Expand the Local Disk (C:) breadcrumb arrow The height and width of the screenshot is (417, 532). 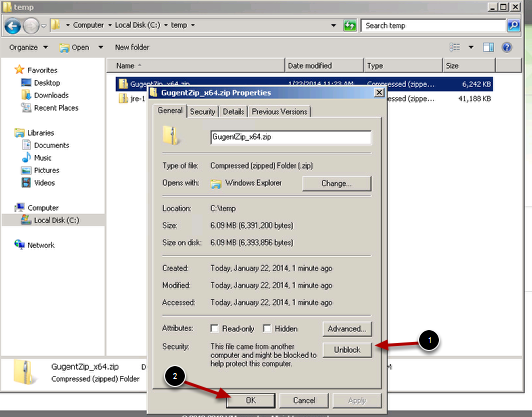click(166, 25)
